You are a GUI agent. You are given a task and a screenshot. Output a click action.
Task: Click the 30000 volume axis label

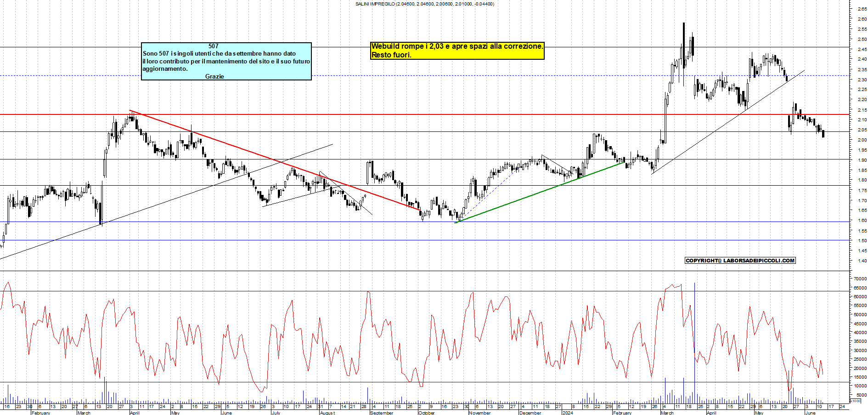coord(860,350)
